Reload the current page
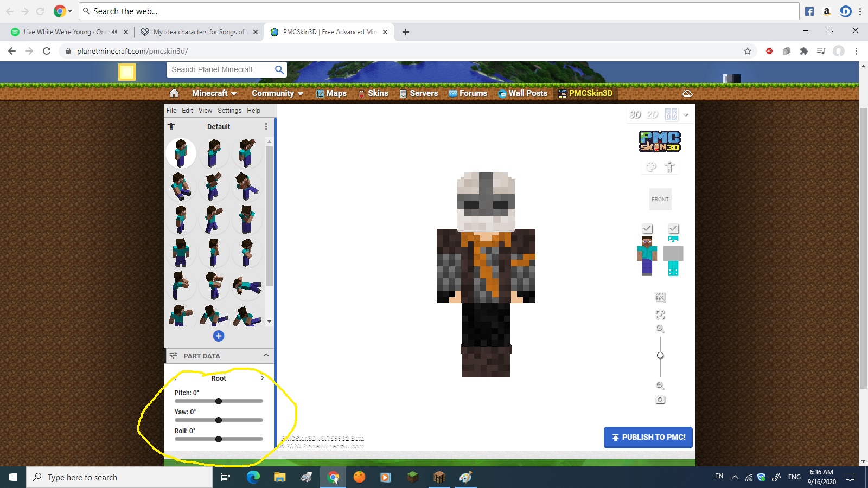The image size is (868, 488). click(x=47, y=51)
